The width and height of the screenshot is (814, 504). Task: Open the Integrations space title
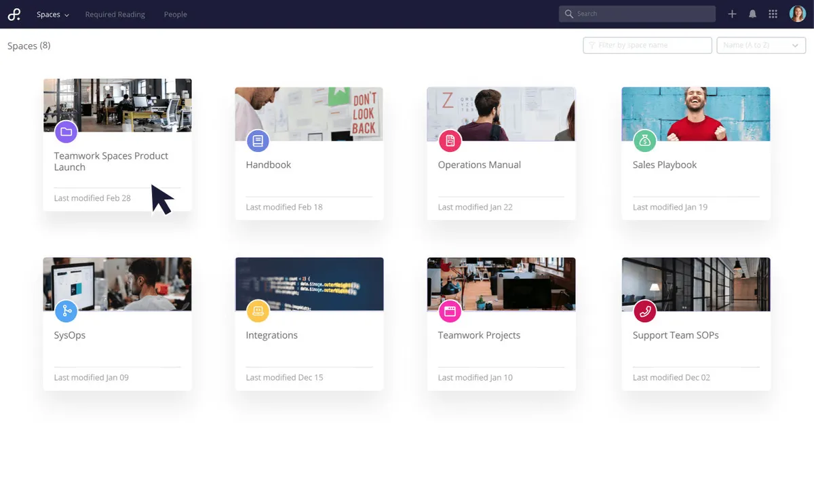272,335
